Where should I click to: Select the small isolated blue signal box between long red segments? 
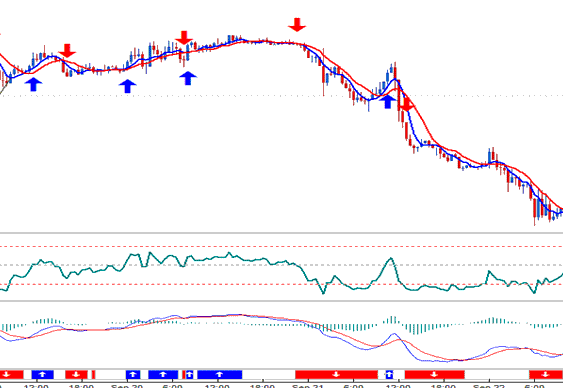[x=390, y=375]
